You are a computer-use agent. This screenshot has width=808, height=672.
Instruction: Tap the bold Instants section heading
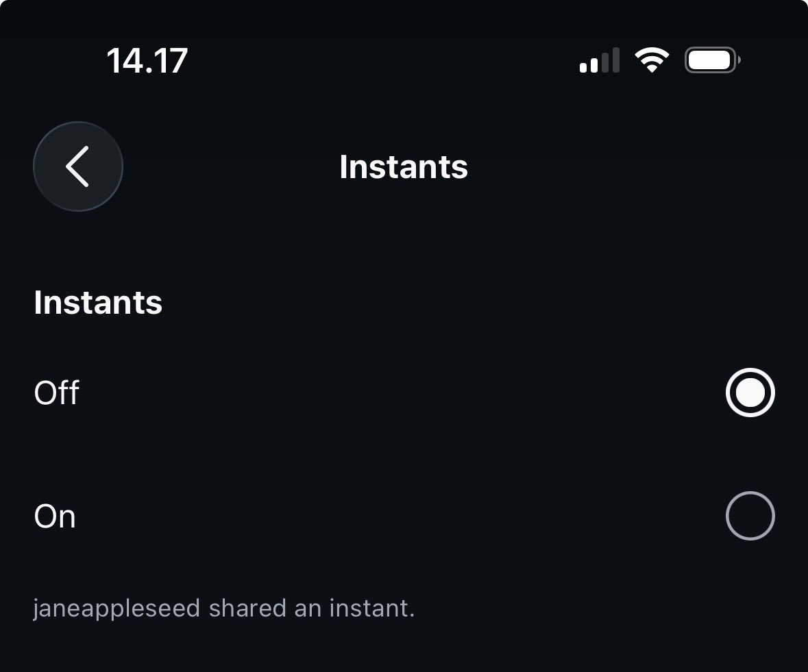(x=98, y=302)
